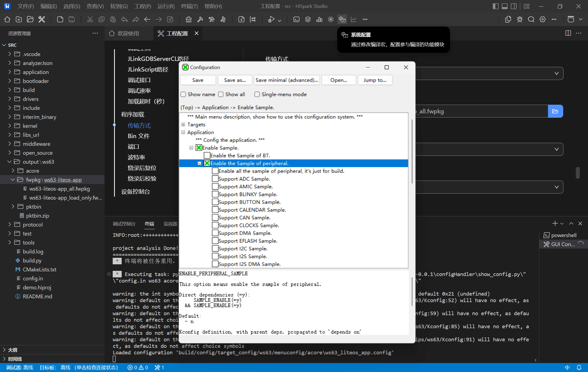Screen dimensions: 588x372
Task: Click the search icon at top right
Action: tap(531, 19)
